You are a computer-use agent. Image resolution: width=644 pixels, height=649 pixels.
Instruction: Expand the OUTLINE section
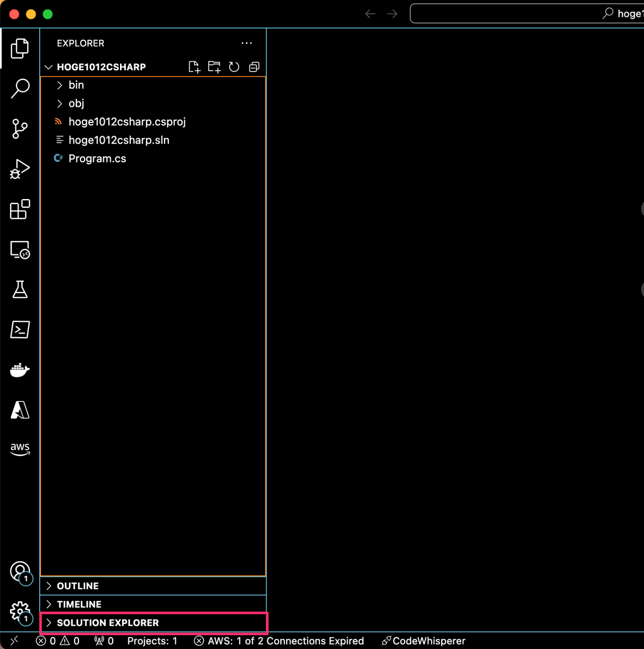click(78, 586)
